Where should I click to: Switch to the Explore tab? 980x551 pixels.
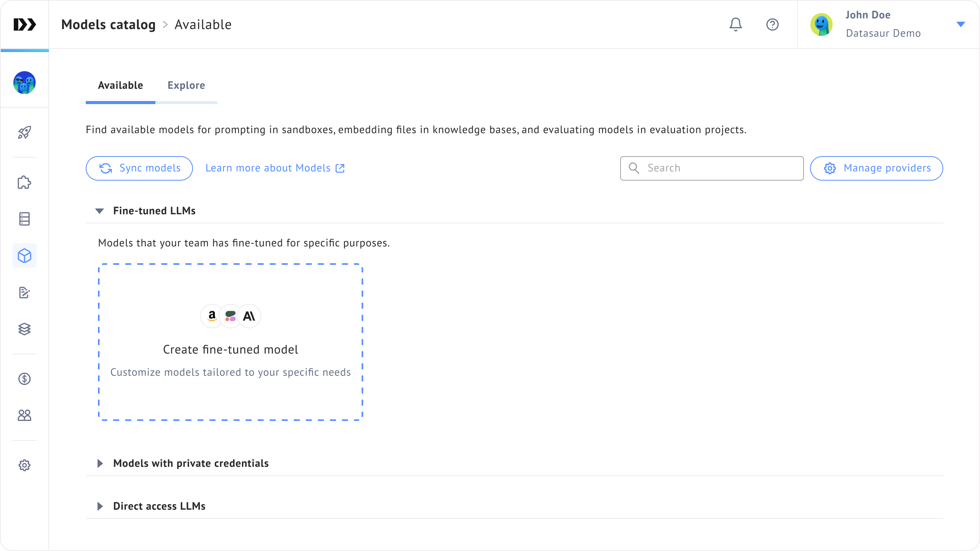pos(186,85)
